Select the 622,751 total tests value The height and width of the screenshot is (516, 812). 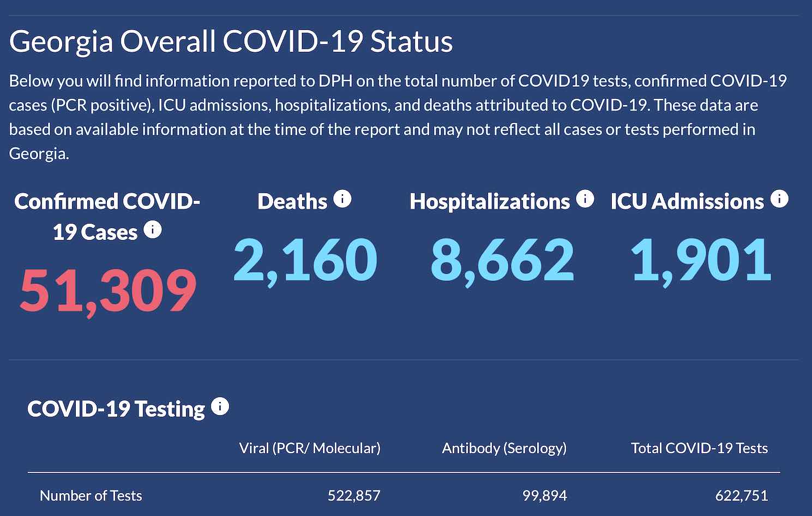(x=742, y=496)
